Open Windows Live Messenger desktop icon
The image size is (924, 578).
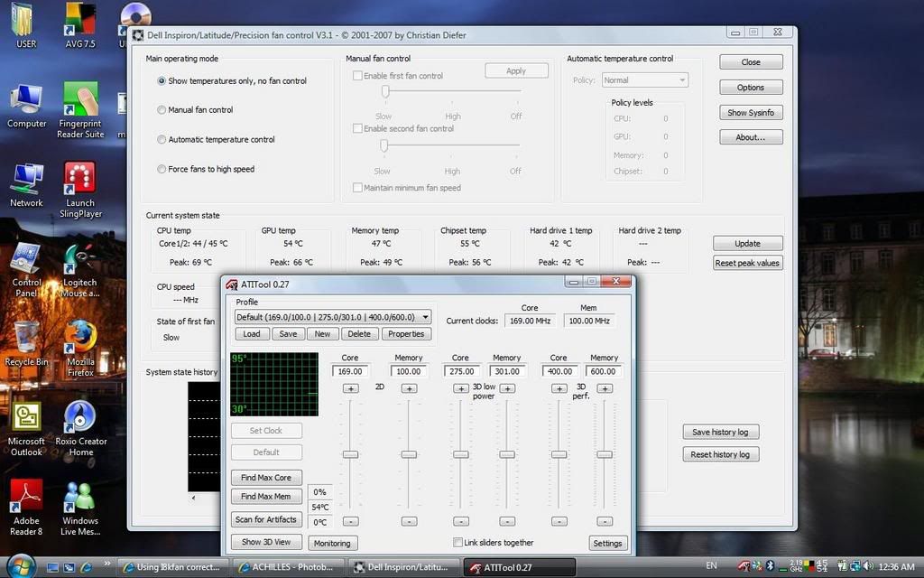tap(80, 508)
